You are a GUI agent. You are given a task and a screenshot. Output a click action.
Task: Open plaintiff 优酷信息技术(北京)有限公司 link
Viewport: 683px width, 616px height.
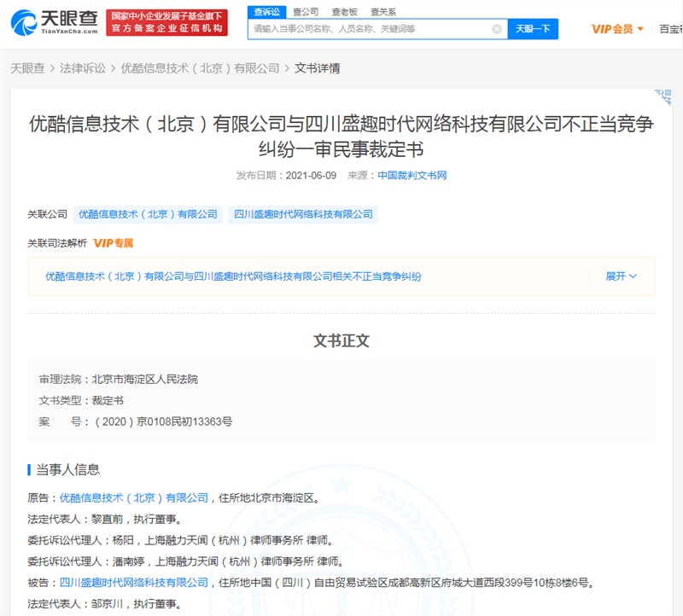point(134,497)
